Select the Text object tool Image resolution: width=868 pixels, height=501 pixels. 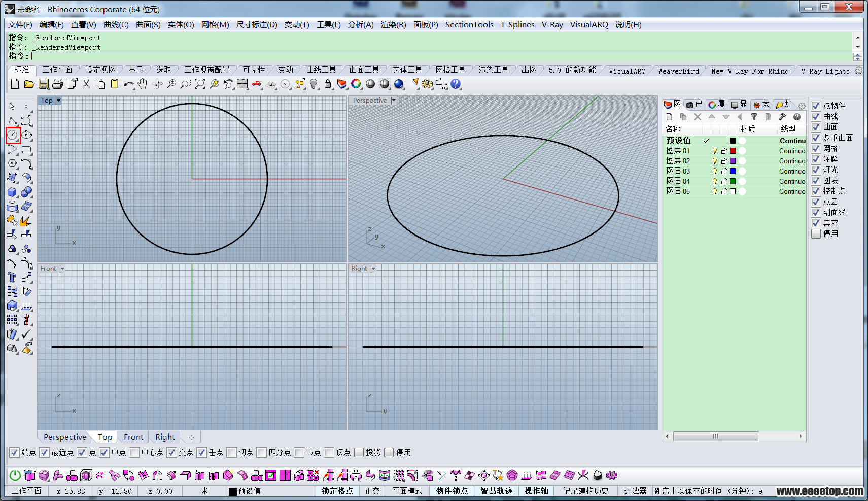[13, 277]
